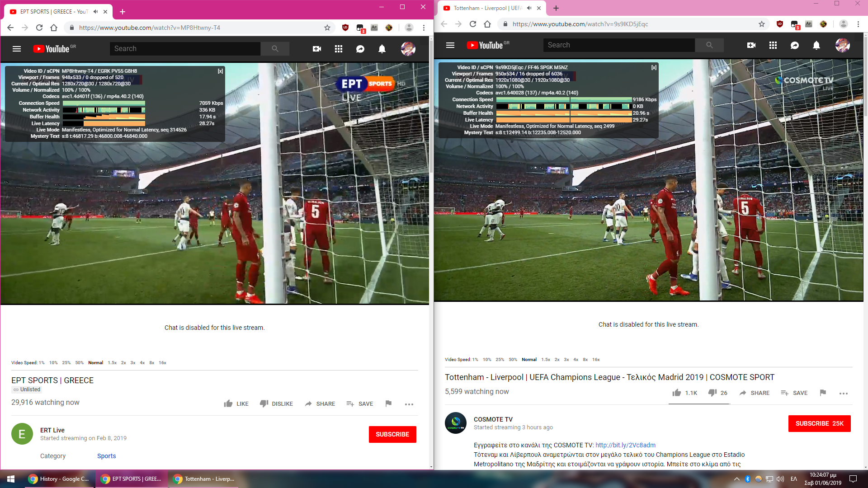
Task: Open COSMOTE TV channel name
Action: (493, 419)
